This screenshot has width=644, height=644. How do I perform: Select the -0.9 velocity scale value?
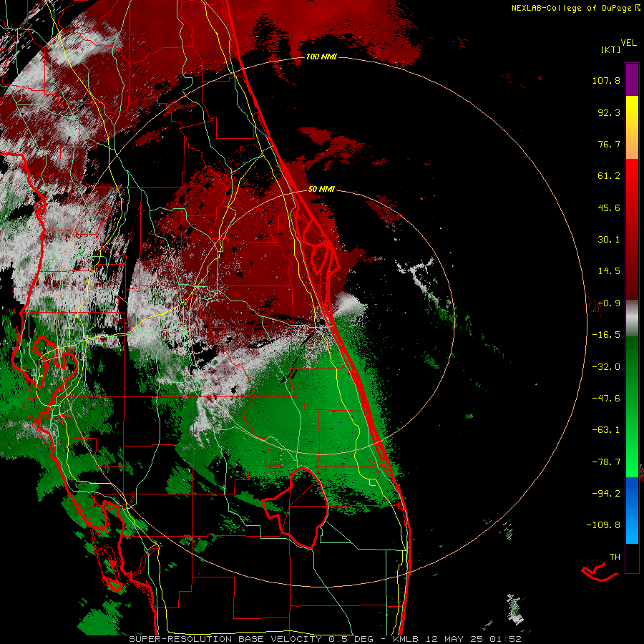coord(609,303)
